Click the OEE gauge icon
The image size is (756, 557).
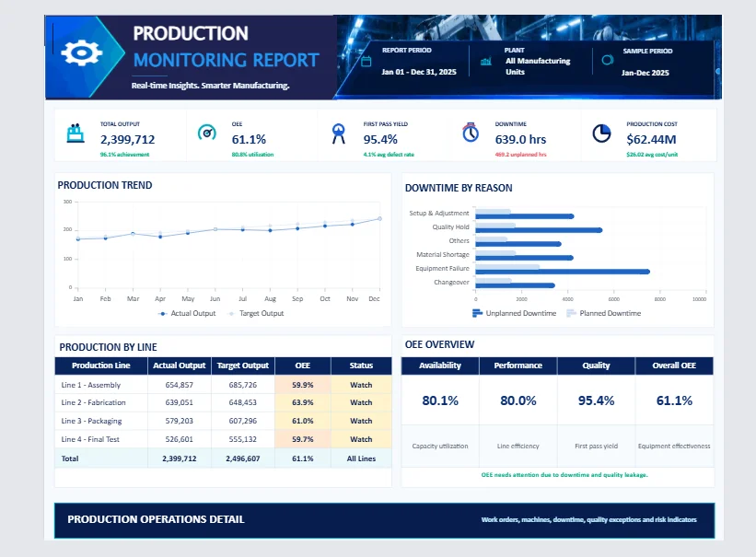[x=207, y=133]
